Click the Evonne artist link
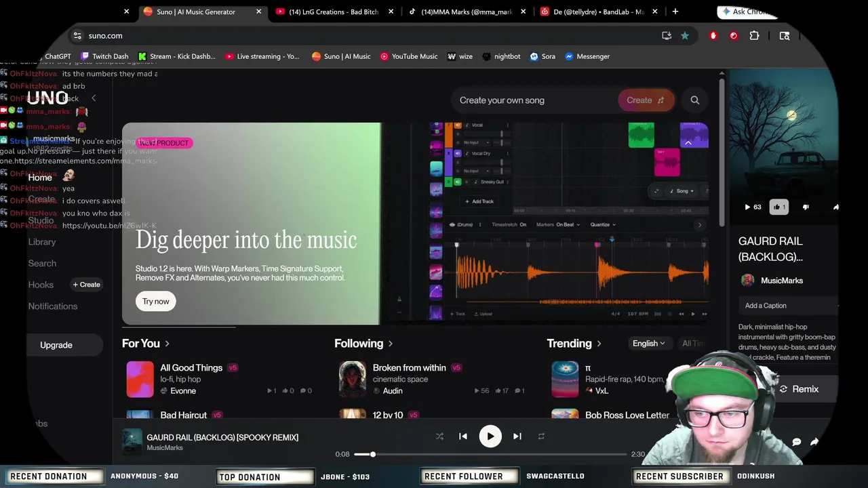This screenshot has width=868, height=488. pyautogui.click(x=183, y=391)
